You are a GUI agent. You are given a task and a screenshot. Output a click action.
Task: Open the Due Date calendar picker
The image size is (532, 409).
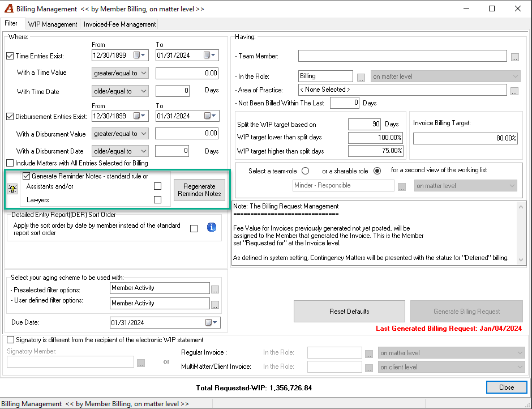[211, 322]
